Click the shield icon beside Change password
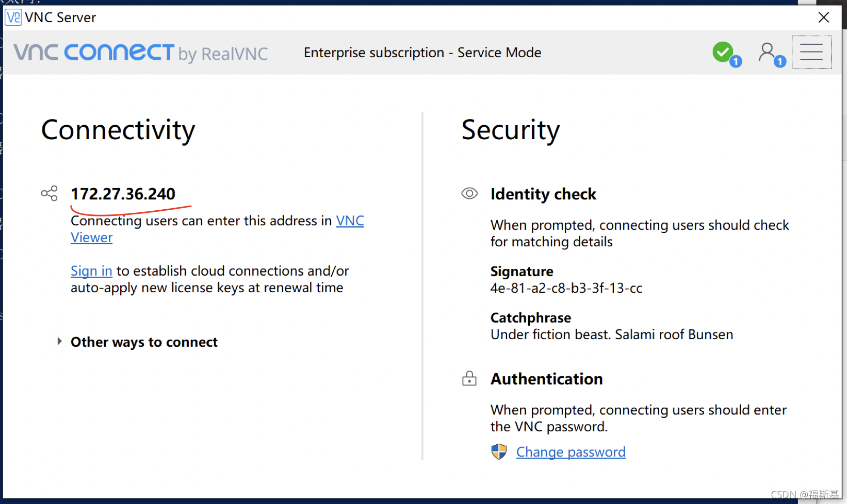 tap(499, 451)
